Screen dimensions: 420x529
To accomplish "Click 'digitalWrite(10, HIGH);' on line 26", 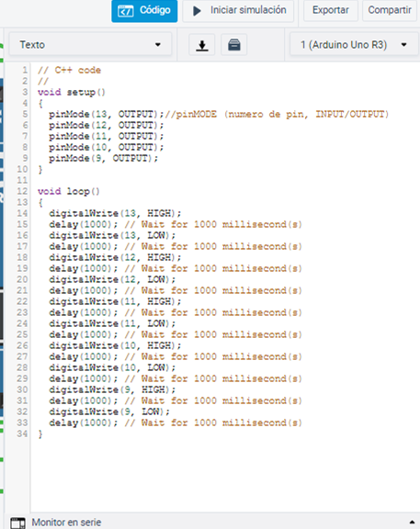I will coord(115,346).
